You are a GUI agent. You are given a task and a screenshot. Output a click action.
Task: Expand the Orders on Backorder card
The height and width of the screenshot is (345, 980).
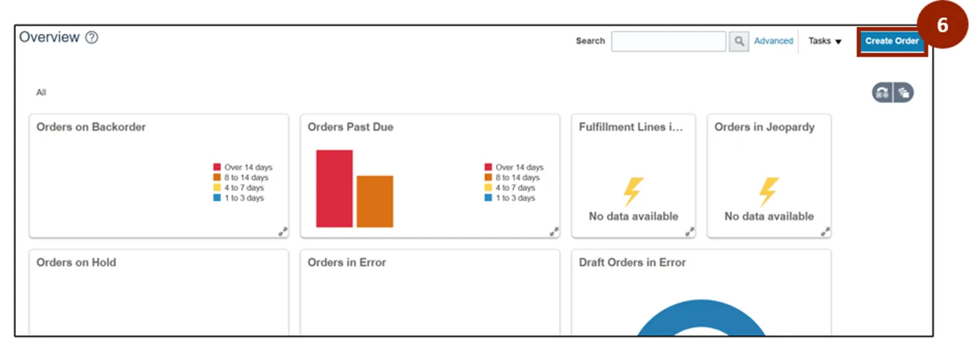tap(282, 231)
